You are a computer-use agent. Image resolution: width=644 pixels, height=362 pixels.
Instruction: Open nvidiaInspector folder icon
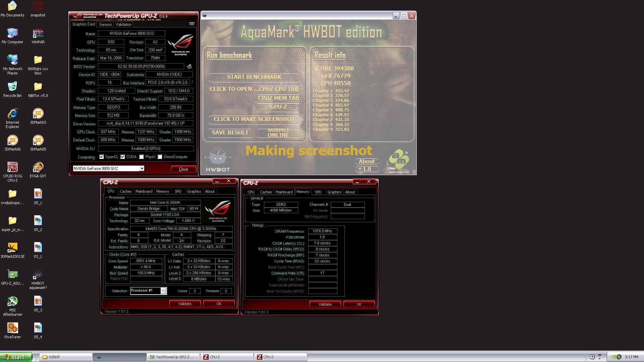click(12, 197)
